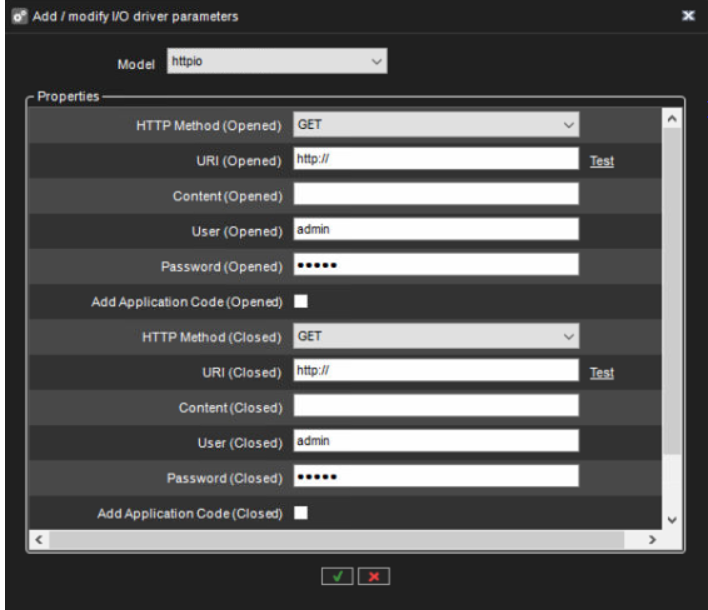Cancel with the red X button
This screenshot has height=610, width=708.
[374, 576]
